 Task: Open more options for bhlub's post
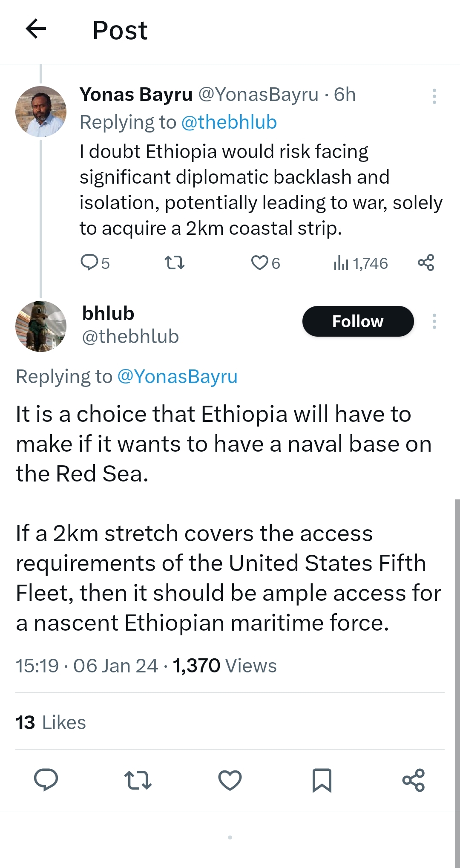pos(434,321)
